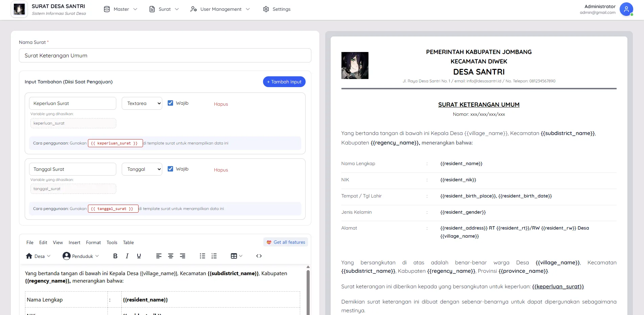Expand the Master menu chevron

(135, 9)
